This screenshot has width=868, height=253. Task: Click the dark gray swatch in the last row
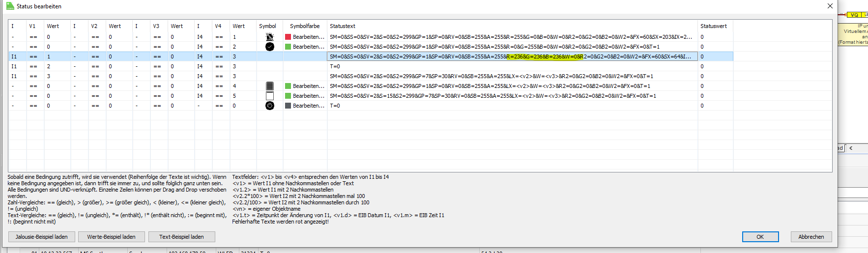pos(288,106)
